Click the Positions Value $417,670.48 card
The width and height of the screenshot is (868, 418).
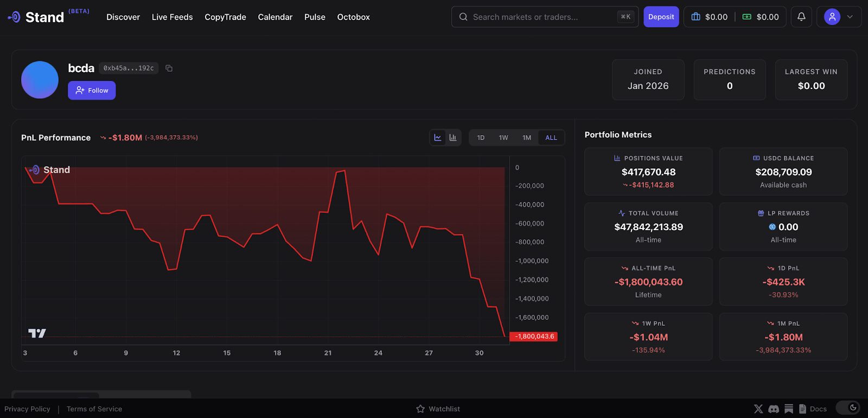(x=648, y=172)
